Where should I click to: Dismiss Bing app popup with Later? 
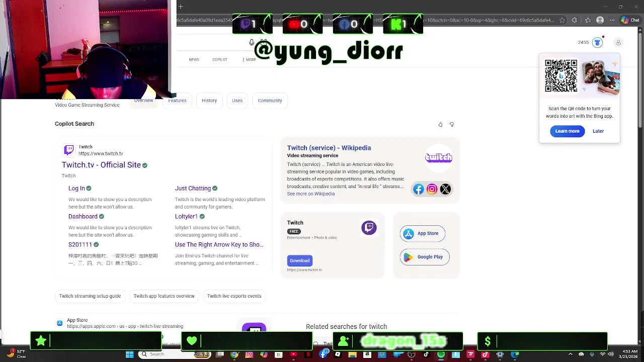point(598,131)
